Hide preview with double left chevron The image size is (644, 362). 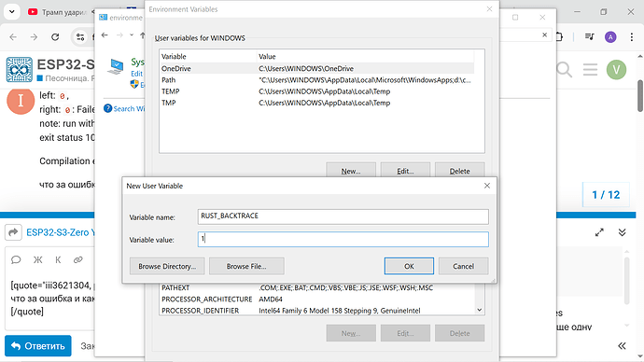(x=622, y=345)
